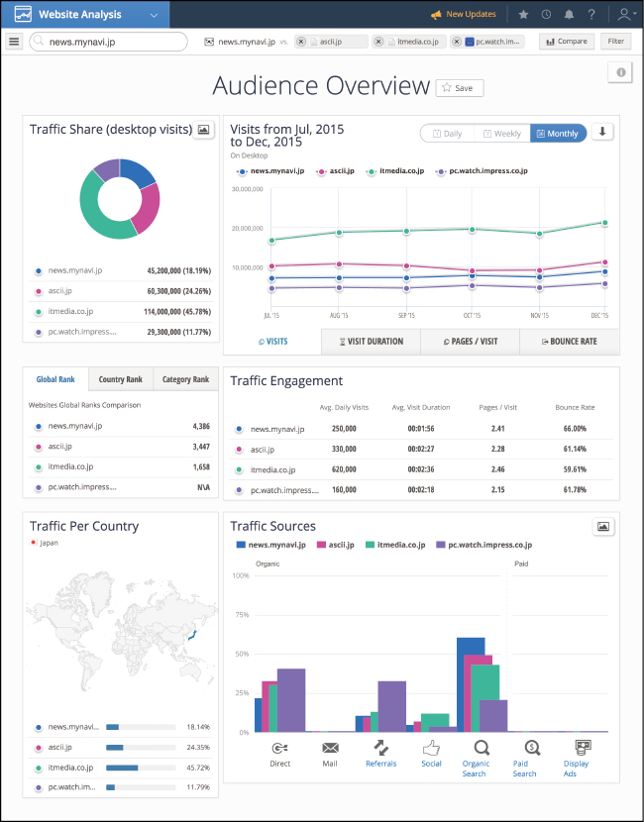The height and width of the screenshot is (822, 644).
Task: Toggle news.mynavi.jp line in visits legend
Action: (270, 171)
